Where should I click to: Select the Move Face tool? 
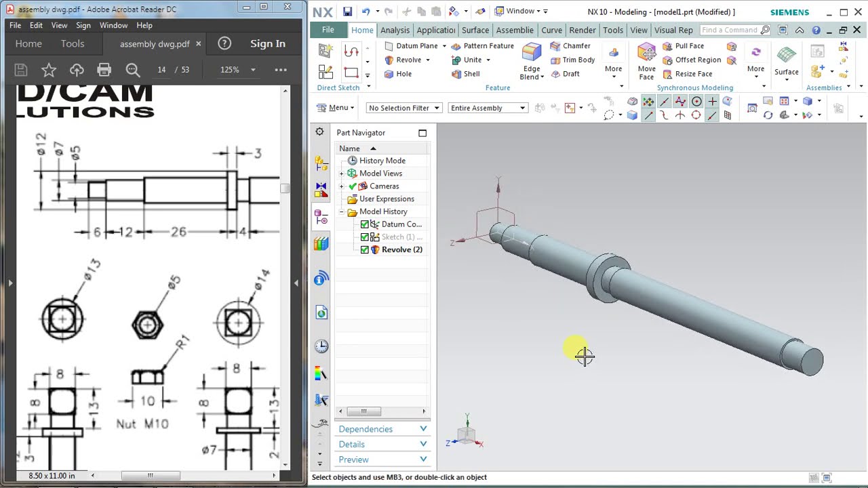point(647,62)
